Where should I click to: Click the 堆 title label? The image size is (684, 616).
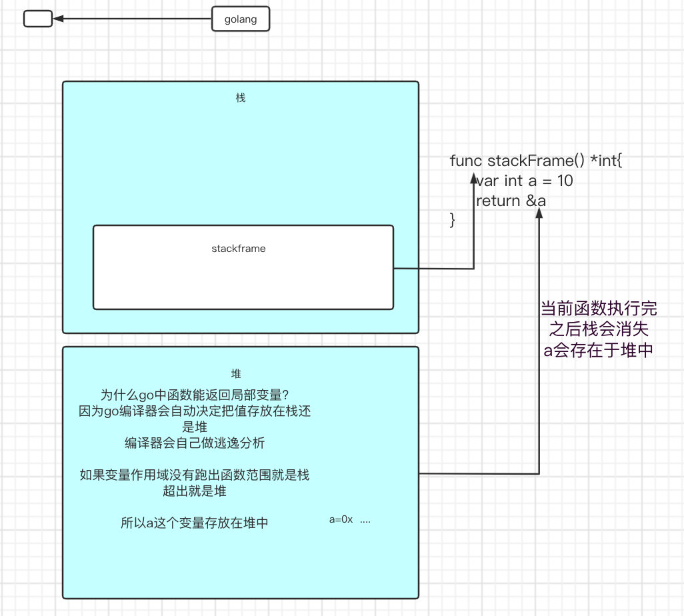coord(241,373)
